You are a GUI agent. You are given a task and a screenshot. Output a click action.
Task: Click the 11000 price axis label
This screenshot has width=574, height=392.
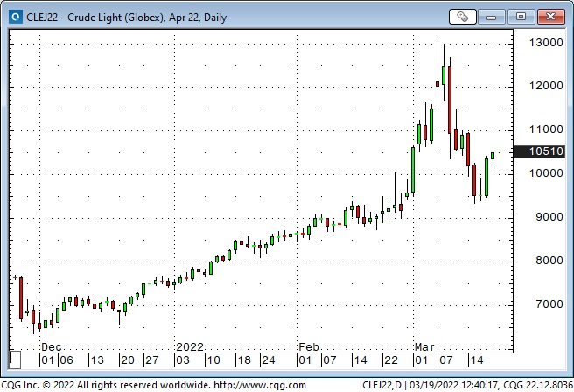click(x=546, y=129)
